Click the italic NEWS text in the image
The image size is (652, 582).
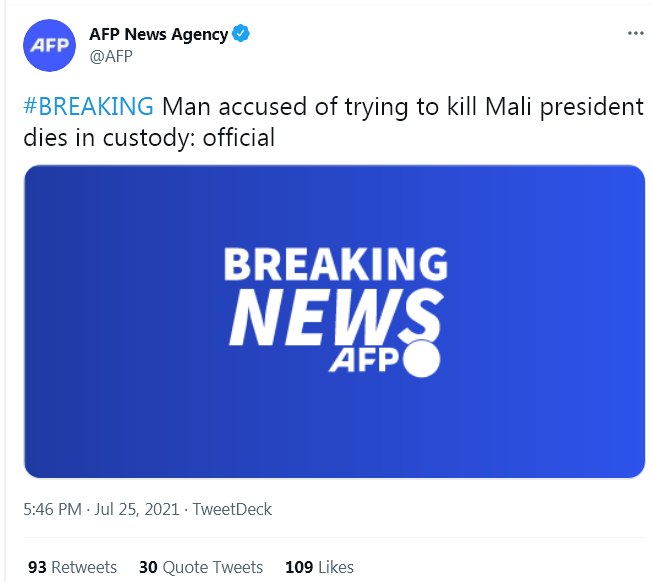pyautogui.click(x=336, y=316)
